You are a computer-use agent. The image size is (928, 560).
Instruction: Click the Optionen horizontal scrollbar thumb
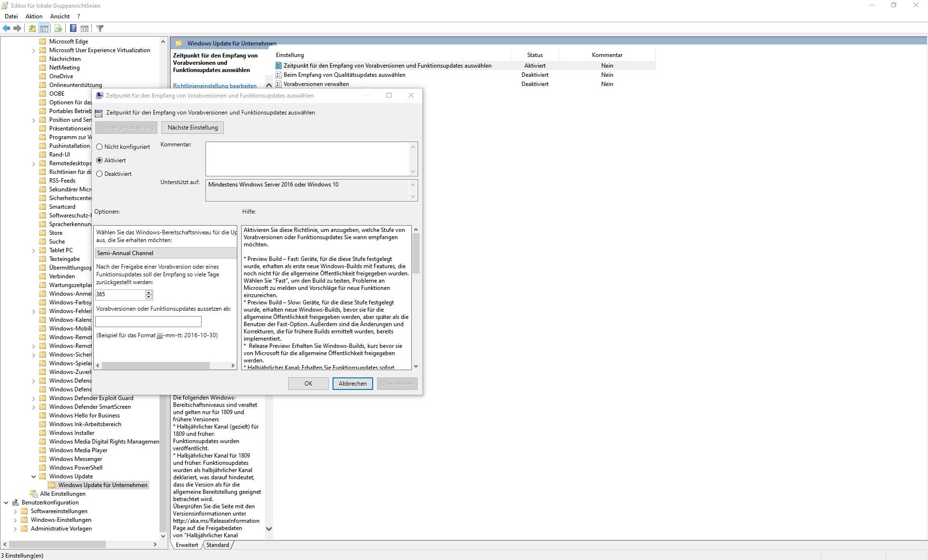[x=156, y=366]
